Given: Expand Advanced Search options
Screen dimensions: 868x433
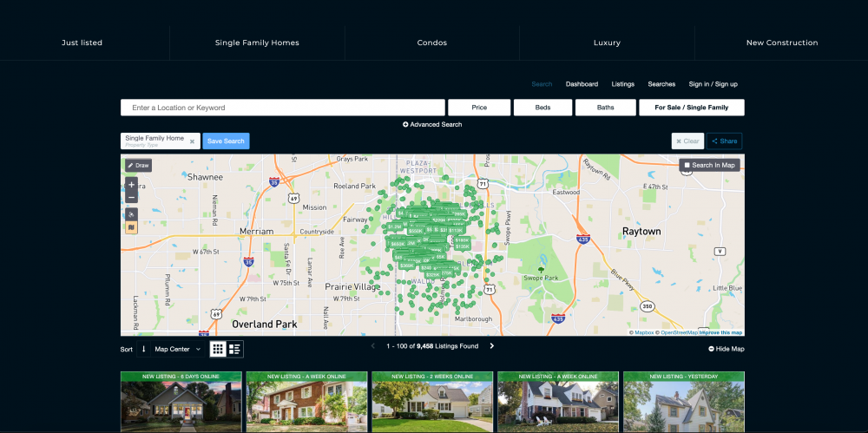Looking at the screenshot, I should 432,125.
